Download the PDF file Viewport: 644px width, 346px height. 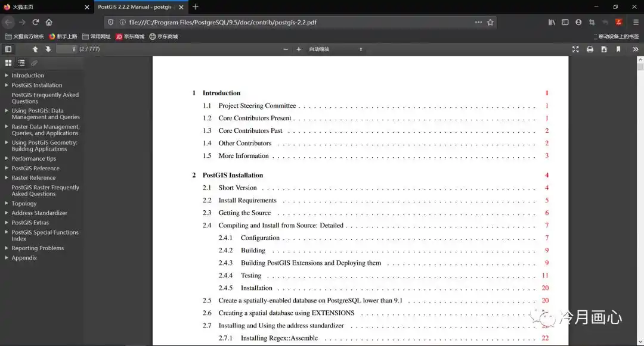604,49
